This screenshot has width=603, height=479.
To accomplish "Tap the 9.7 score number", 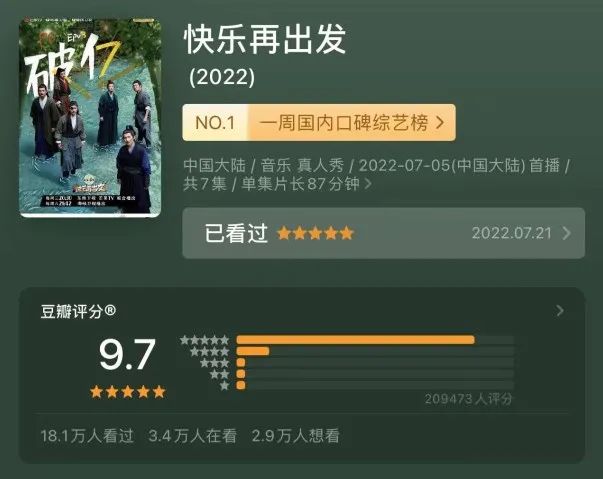I will click(127, 354).
